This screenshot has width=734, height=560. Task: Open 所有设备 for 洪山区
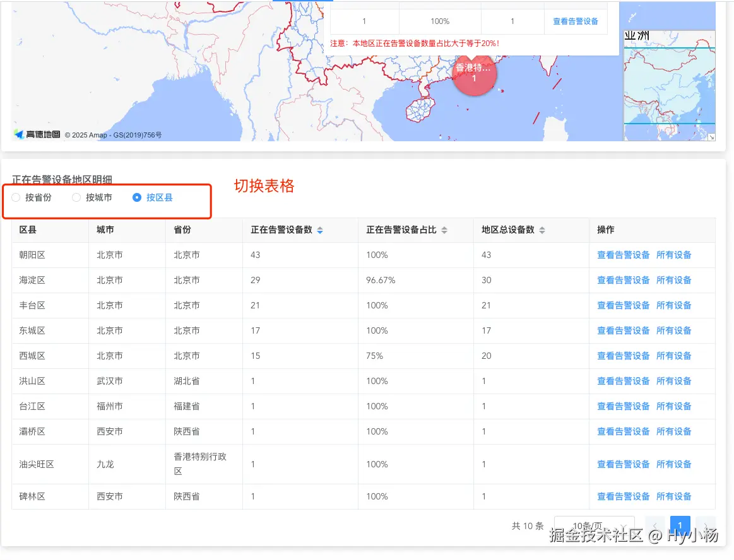tap(673, 382)
